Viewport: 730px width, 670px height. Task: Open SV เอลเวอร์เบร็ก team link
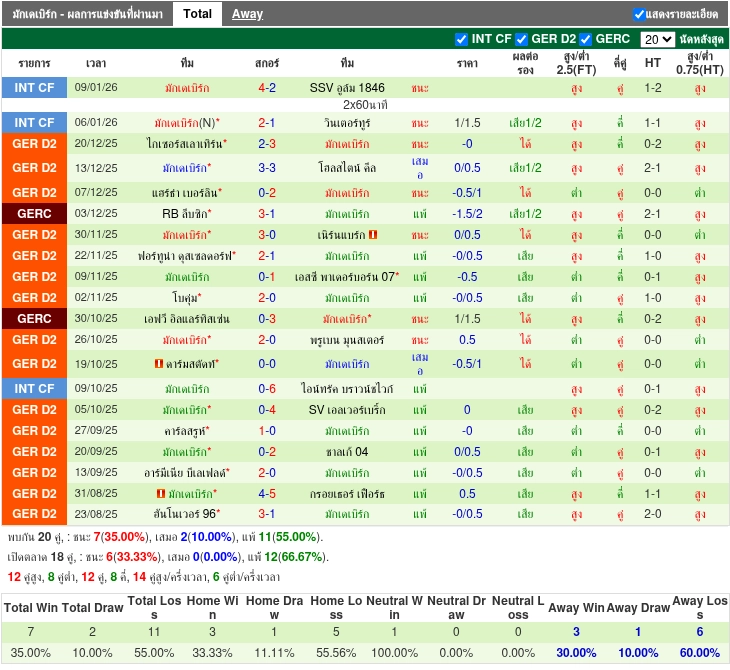pyautogui.click(x=347, y=410)
